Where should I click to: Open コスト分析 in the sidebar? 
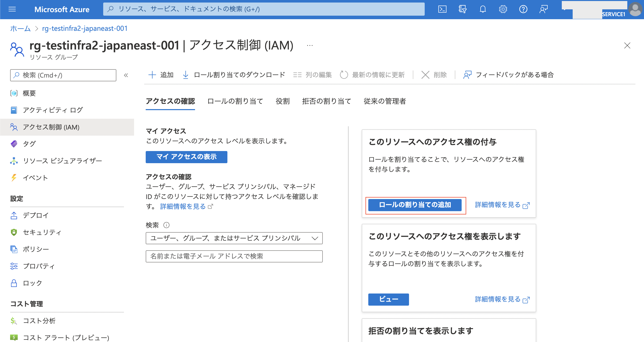pos(40,321)
